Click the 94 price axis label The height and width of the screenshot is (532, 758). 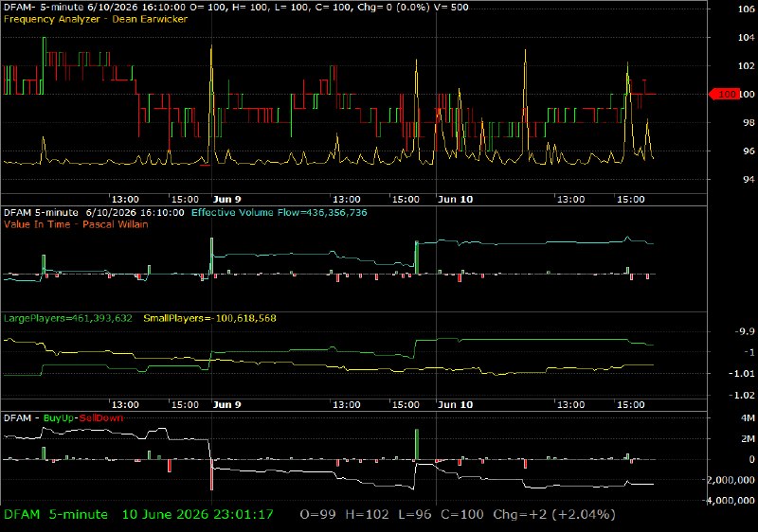(x=749, y=180)
